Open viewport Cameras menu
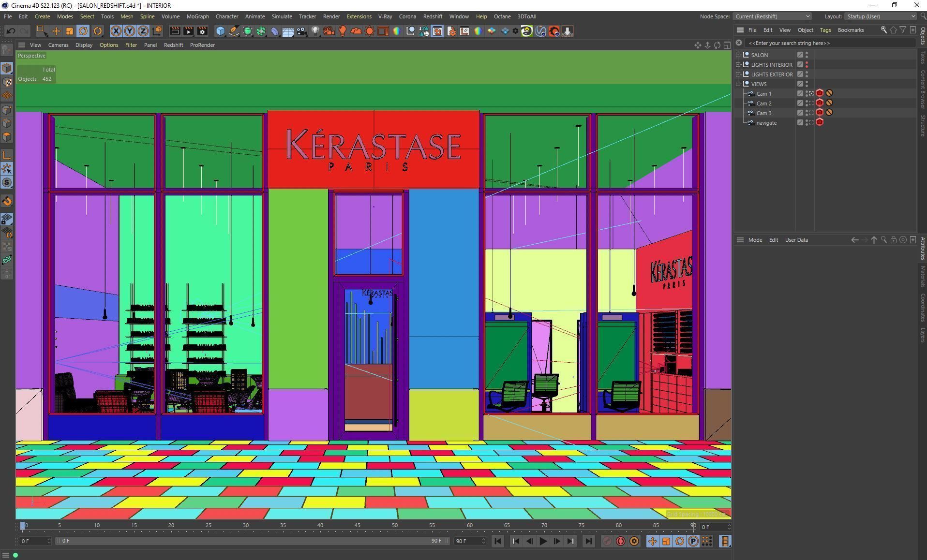Screen dimensions: 927x560 tap(58, 45)
